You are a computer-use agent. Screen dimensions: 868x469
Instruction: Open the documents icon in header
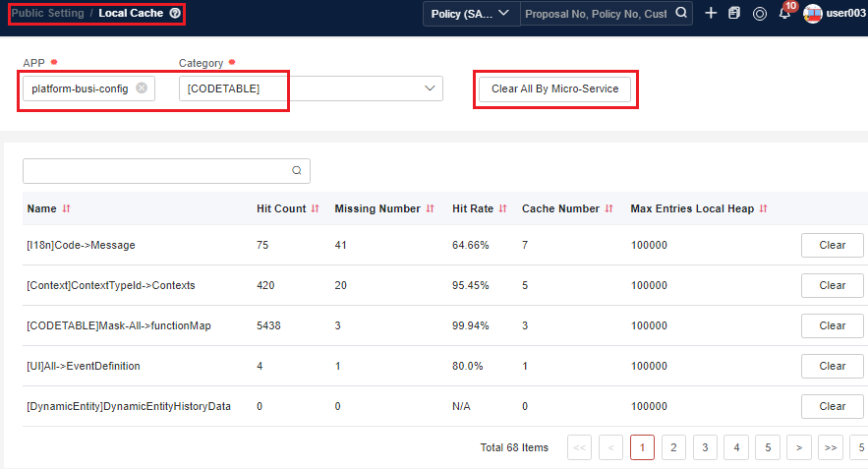pos(733,14)
